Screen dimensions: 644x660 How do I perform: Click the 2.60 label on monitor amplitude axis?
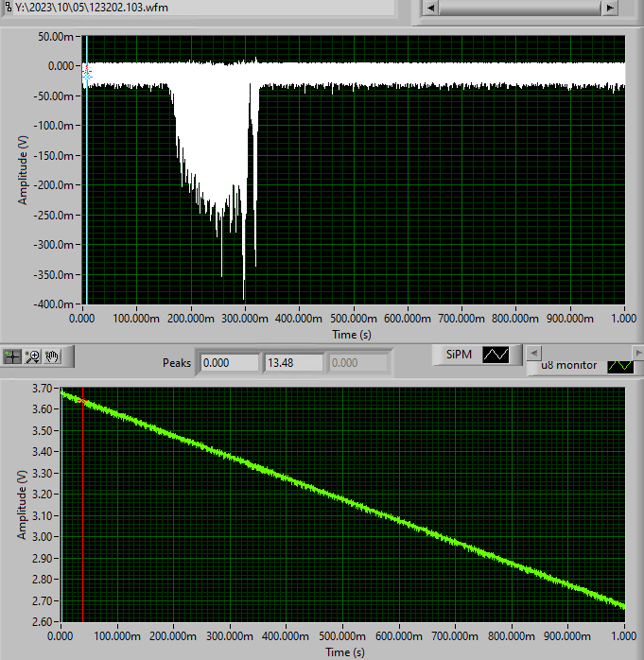[x=43, y=621]
